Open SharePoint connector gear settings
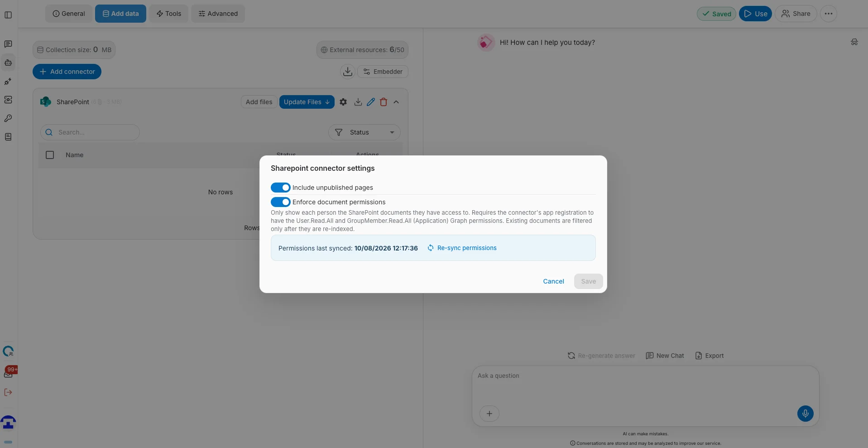The image size is (868, 448). coord(343,102)
